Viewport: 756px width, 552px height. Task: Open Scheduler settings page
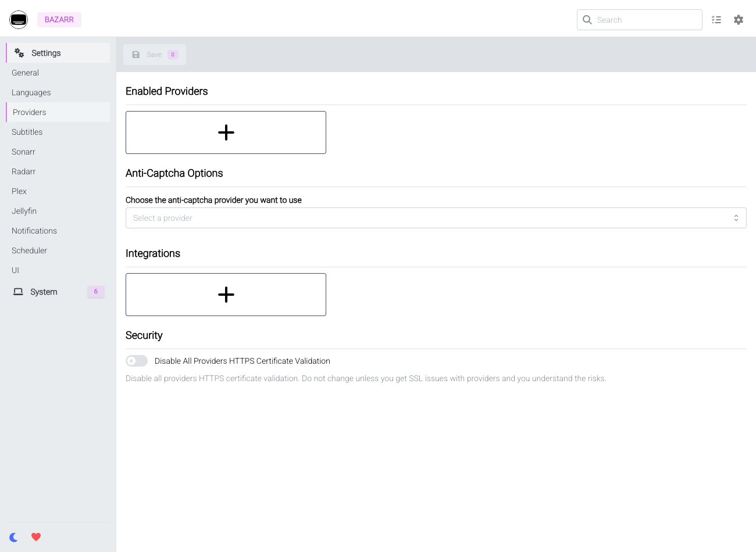pos(58,250)
